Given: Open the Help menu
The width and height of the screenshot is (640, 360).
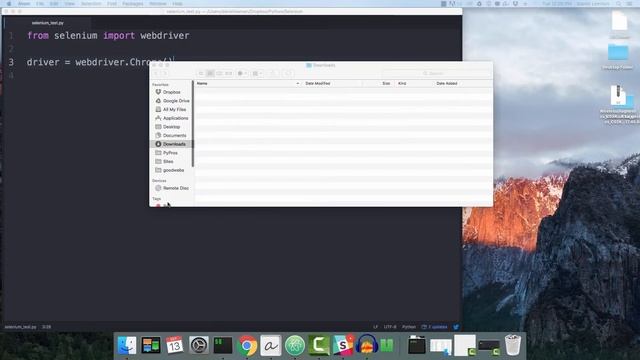Looking at the screenshot, I should [x=177, y=4].
